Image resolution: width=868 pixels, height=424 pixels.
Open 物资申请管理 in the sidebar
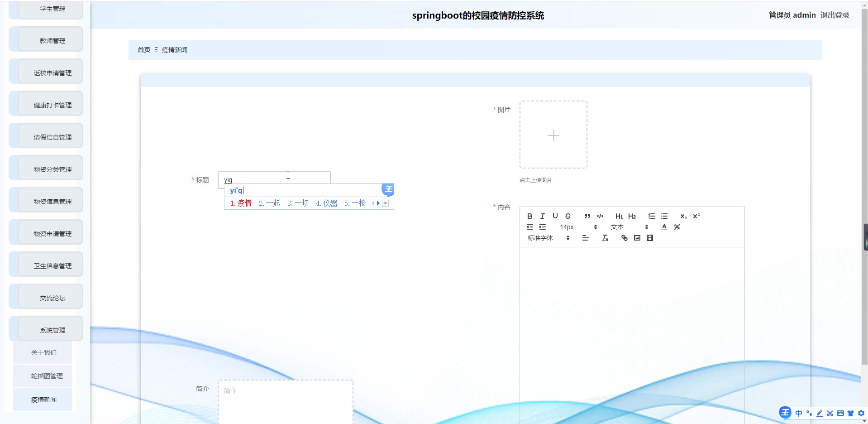coord(46,232)
